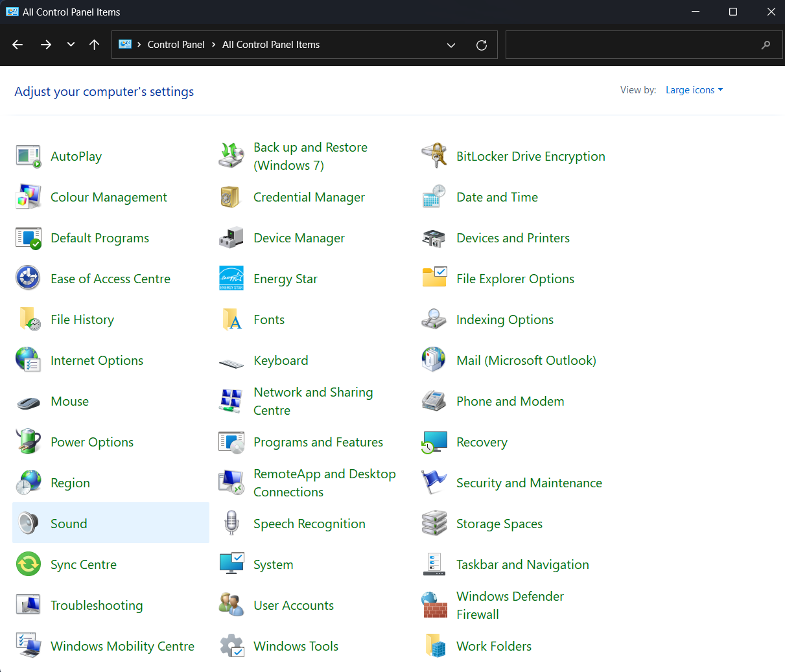Viewport: 785px width, 672px height.
Task: Click the Recovery monitor icon
Action: coord(434,442)
